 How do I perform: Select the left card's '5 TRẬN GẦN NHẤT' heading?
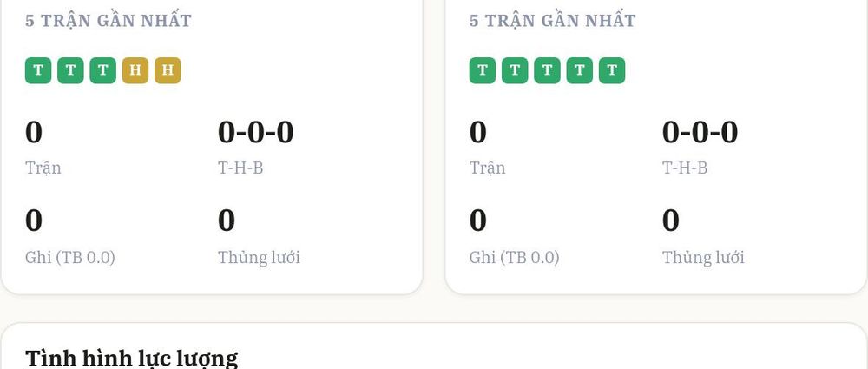[x=108, y=21]
